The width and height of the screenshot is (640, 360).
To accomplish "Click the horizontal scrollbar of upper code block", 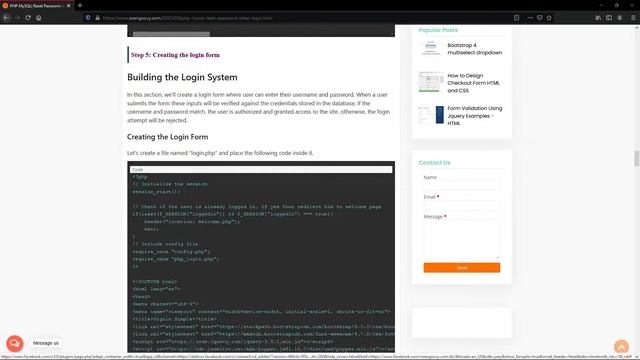I will pyautogui.click(x=171, y=34).
